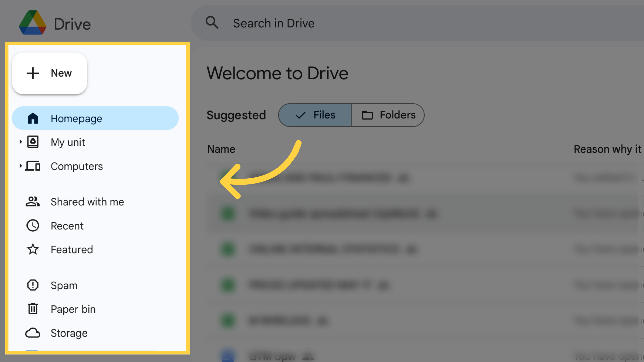Image resolution: width=644 pixels, height=362 pixels.
Task: Select the Folders filter tab
Action: coord(388,115)
